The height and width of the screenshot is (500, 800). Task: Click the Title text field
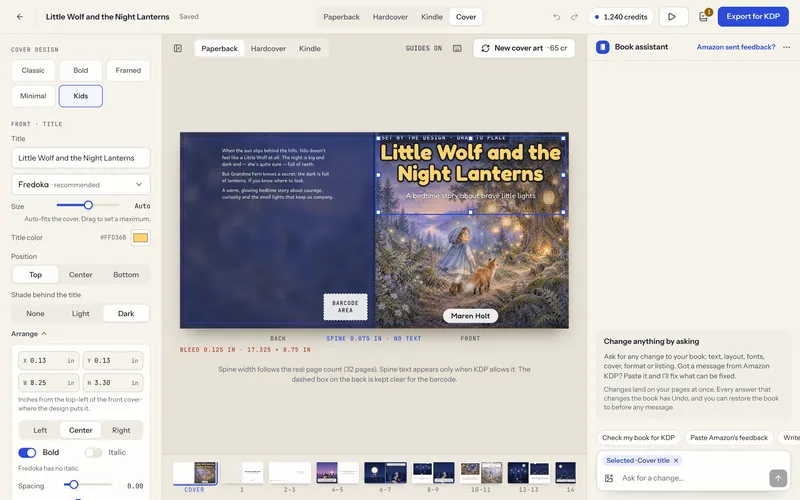pos(81,158)
